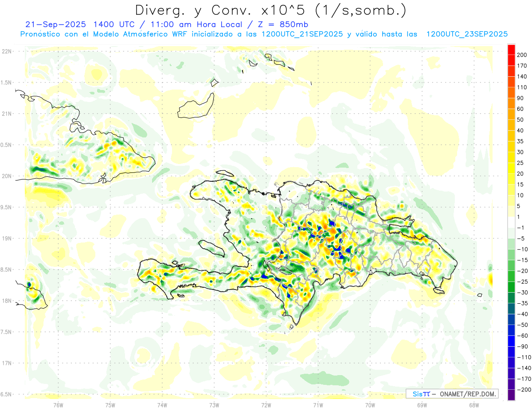Click the longitude label 76W
Image resolution: width=532 pixels, height=411 pixels.
[58, 404]
